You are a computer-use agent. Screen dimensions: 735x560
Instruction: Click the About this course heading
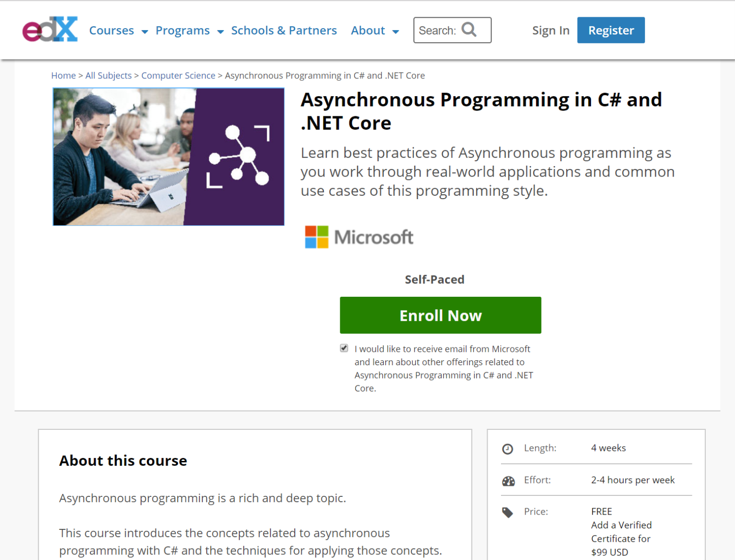pos(123,460)
